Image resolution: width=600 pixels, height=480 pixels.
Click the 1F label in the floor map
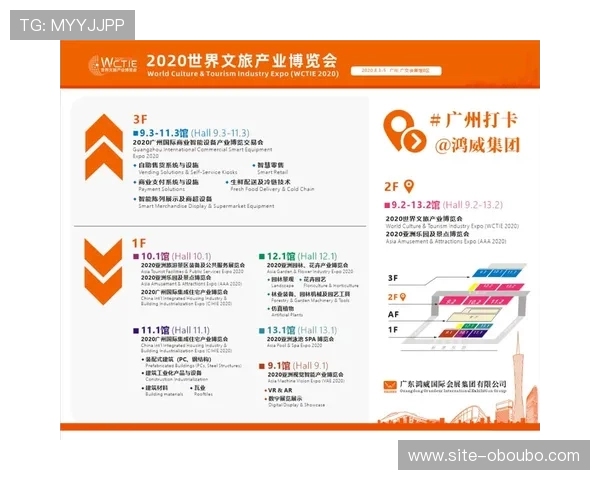click(x=393, y=330)
